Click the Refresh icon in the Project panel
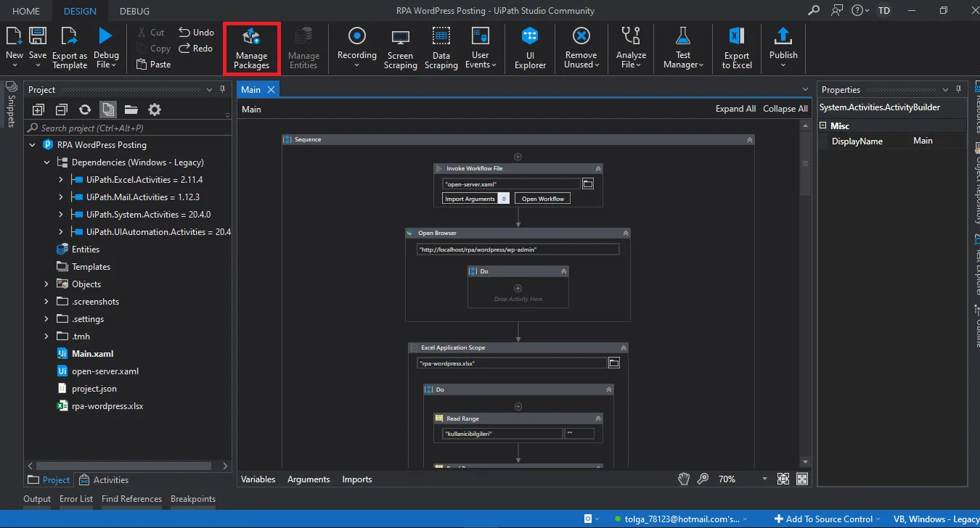This screenshot has height=528, width=980. tap(85, 110)
